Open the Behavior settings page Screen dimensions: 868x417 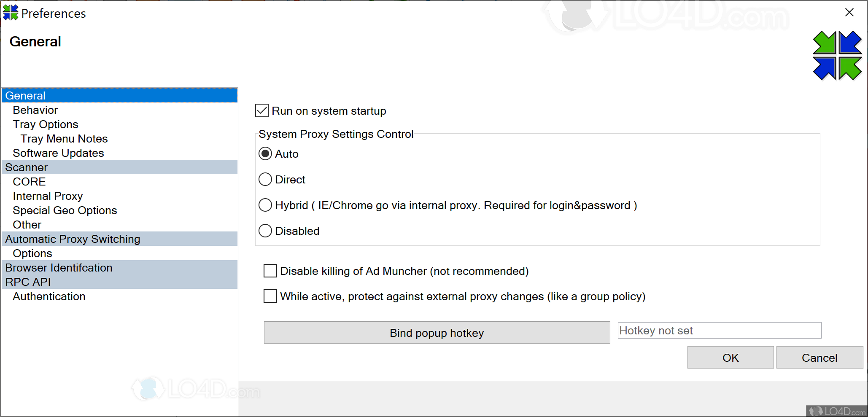(35, 110)
